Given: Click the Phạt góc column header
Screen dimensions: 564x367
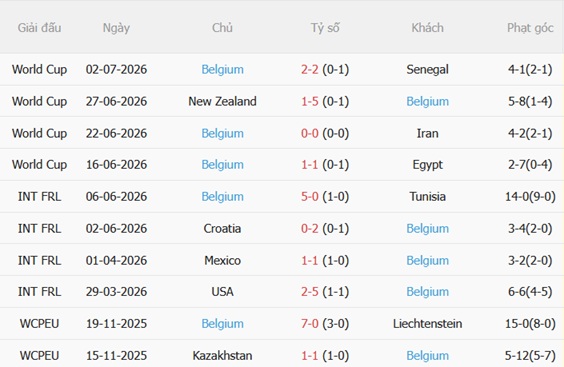Looking at the screenshot, I should point(530,28).
